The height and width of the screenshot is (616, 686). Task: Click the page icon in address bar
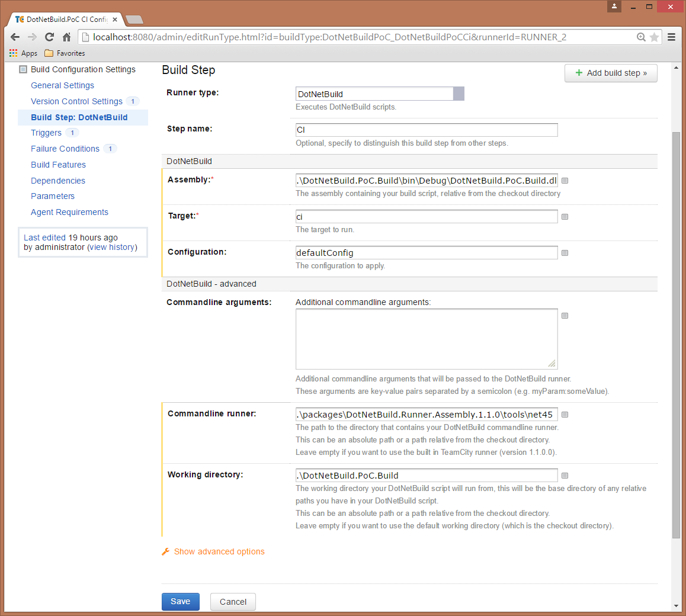point(85,37)
